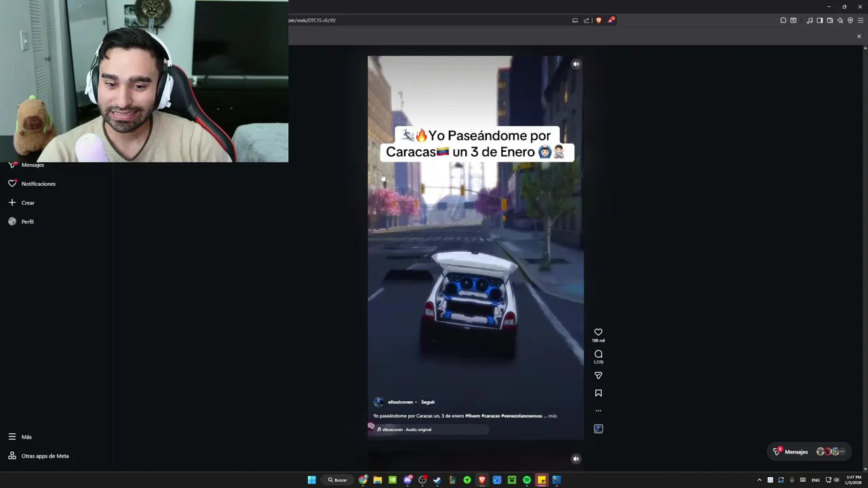Open Discord from the taskbar
The width and height of the screenshot is (868, 488).
point(408,480)
